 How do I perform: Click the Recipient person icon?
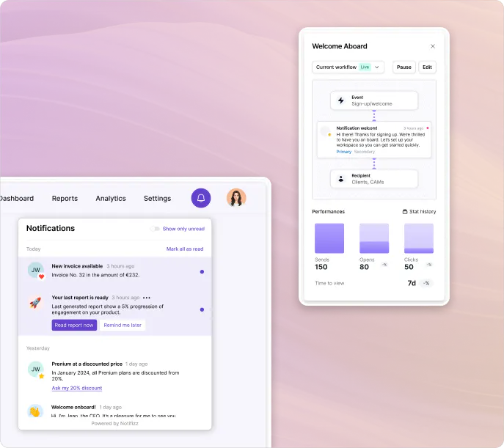(341, 179)
